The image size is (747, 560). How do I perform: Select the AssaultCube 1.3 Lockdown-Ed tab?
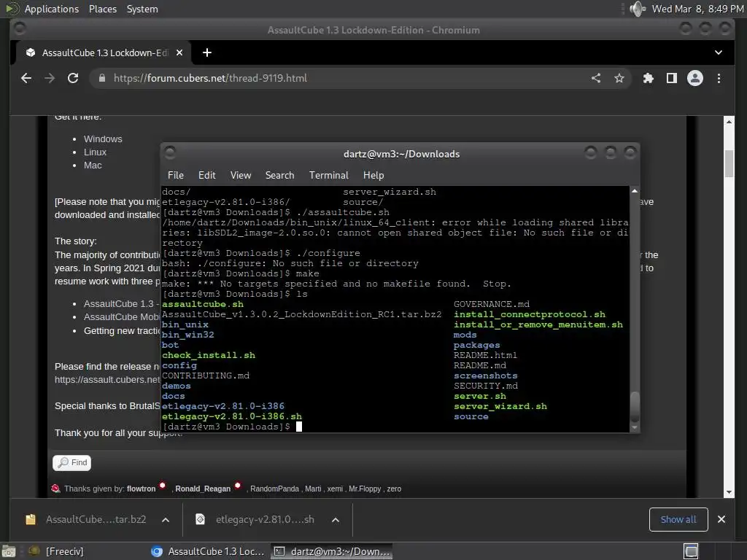tap(103, 52)
